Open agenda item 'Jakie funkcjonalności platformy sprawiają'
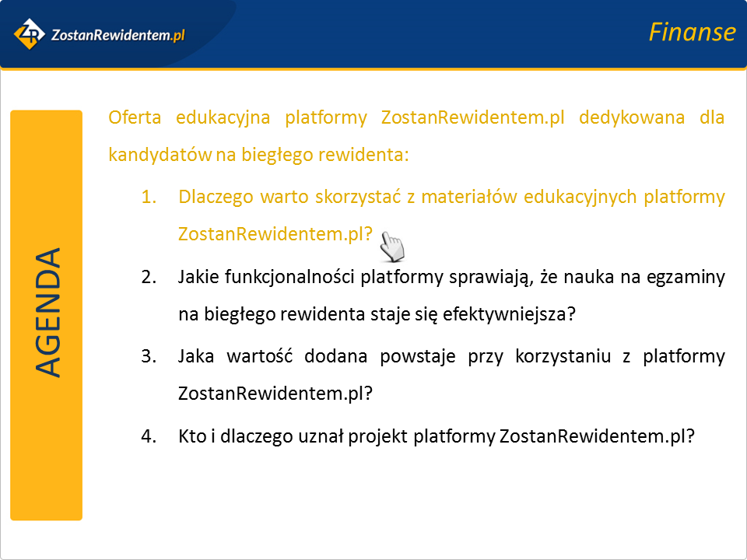This screenshot has width=747, height=560. (451, 277)
